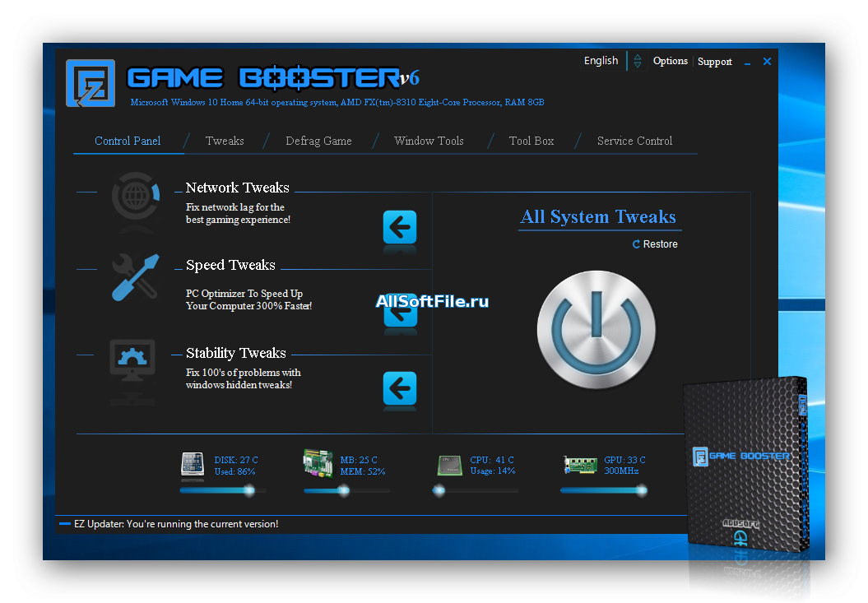The height and width of the screenshot is (603, 868).
Task: Switch to the Control Panel tab
Action: click(x=128, y=141)
